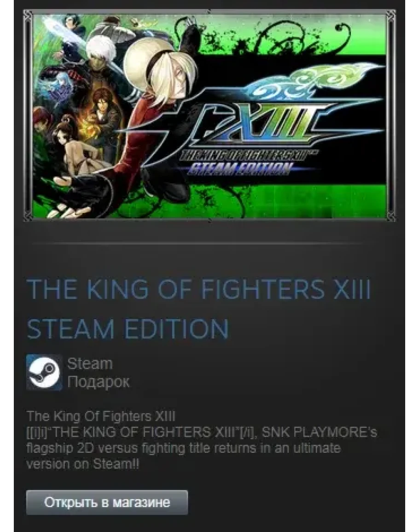419x532 pixels.
Task: Click the round Steam logo icon
Action: 44,372
